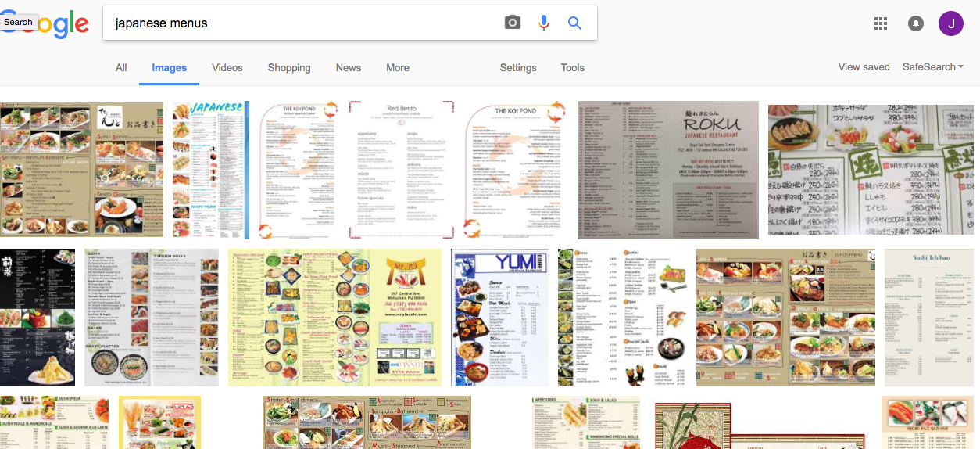Screen dimensions: 980x449
Task: Open the YUMI menu image thumbnail
Action: [500, 318]
